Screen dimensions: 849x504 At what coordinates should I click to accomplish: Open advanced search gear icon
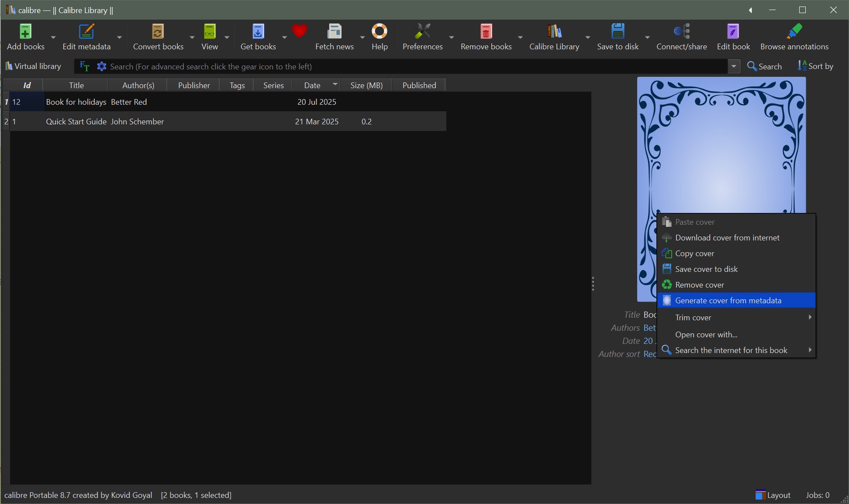[102, 66]
